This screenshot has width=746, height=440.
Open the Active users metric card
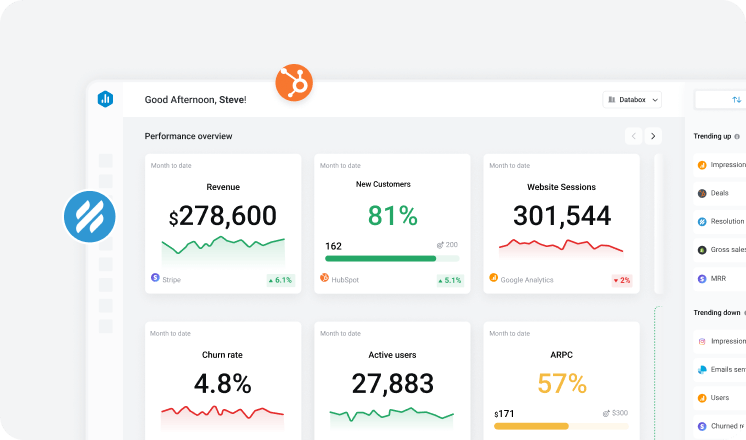coord(392,382)
